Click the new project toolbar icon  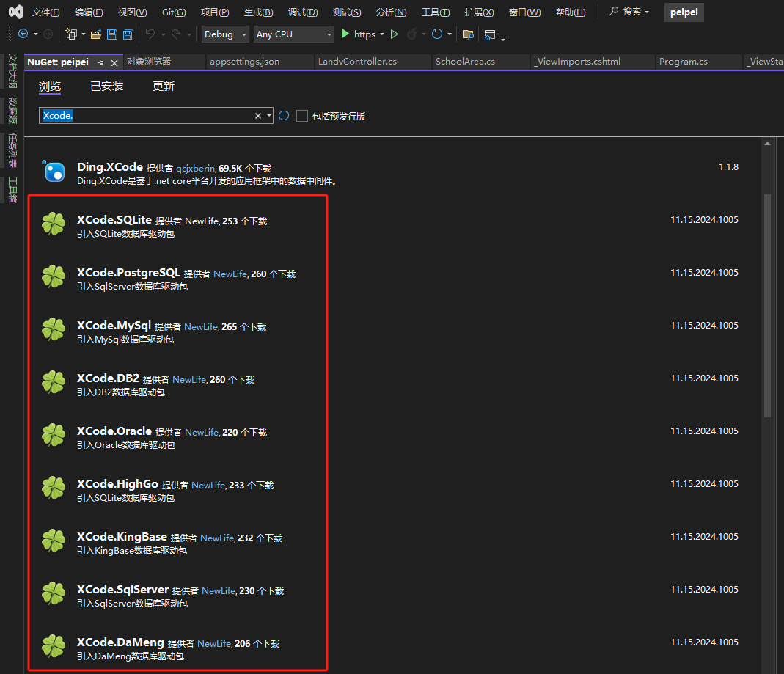(x=71, y=34)
